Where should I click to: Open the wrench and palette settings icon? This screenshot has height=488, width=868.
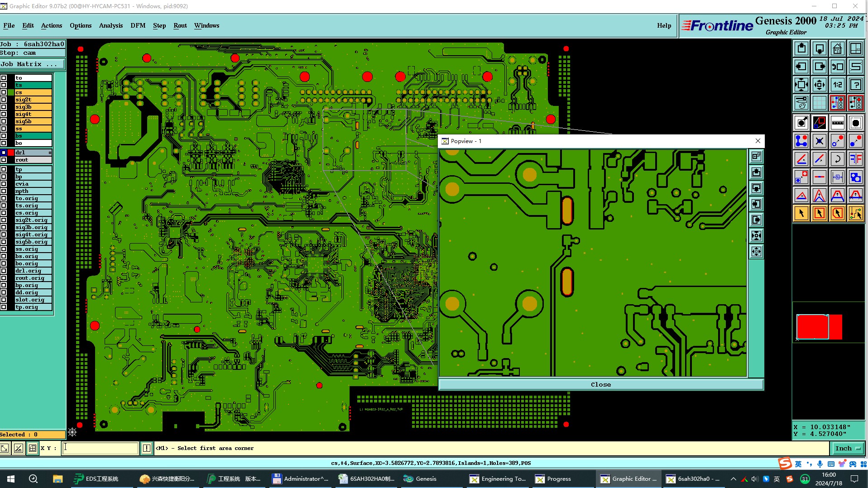801,103
